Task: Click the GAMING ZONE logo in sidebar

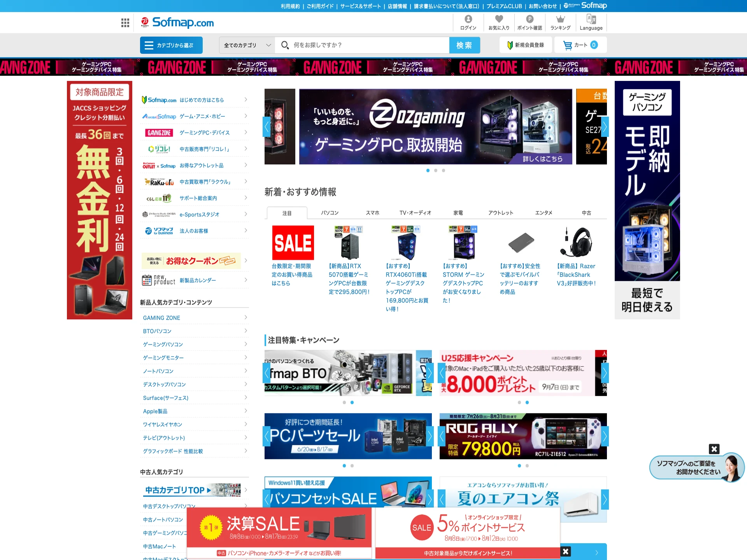Action: tap(159, 133)
